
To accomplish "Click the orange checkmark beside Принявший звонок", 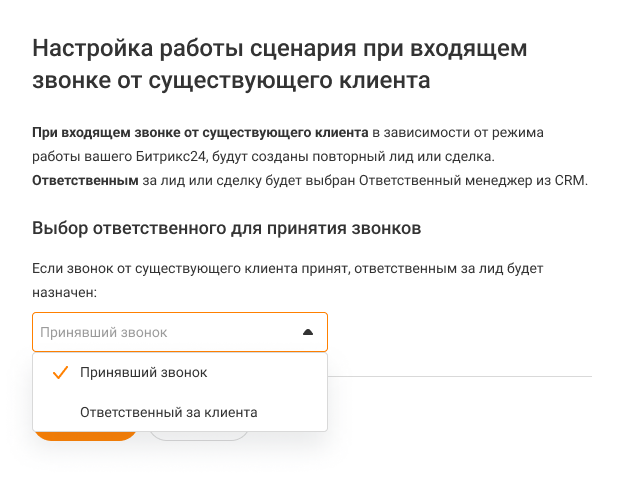I will [x=59, y=372].
